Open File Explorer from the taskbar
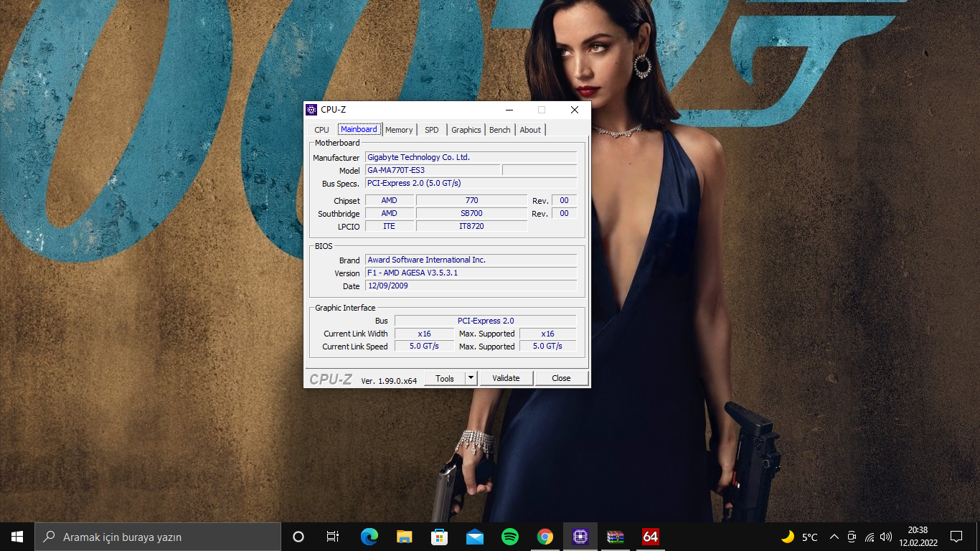Screen dimensions: 980x551 [405, 537]
